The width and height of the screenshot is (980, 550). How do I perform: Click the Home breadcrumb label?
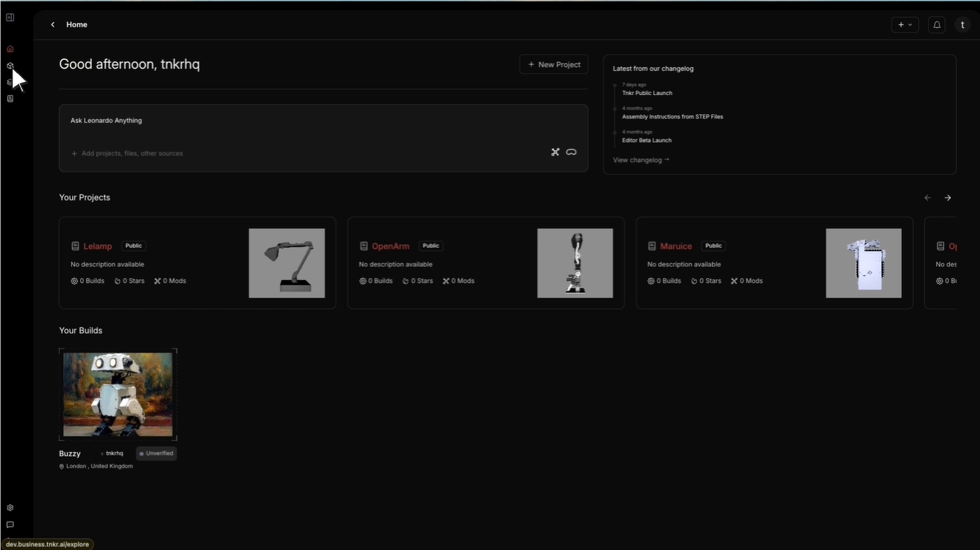point(77,24)
